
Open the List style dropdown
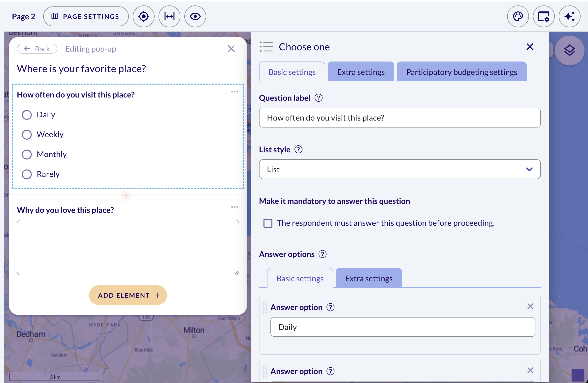(x=400, y=169)
